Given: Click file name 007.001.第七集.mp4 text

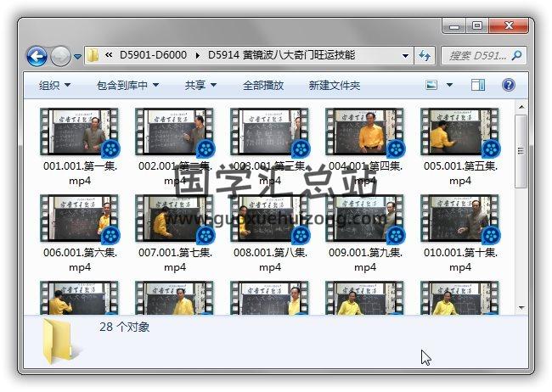Looking at the screenshot, I should [175, 260].
